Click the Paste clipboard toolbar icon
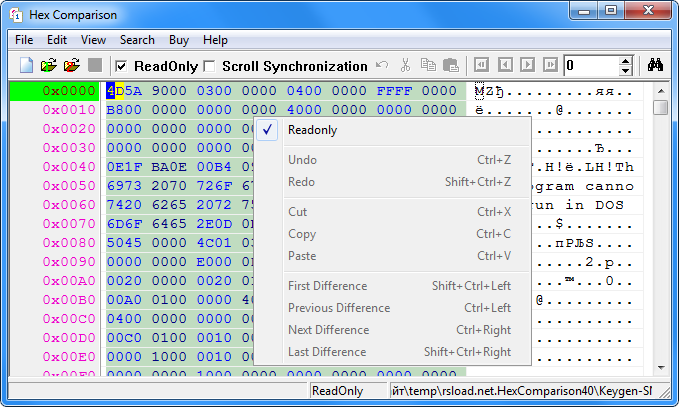 (451, 66)
